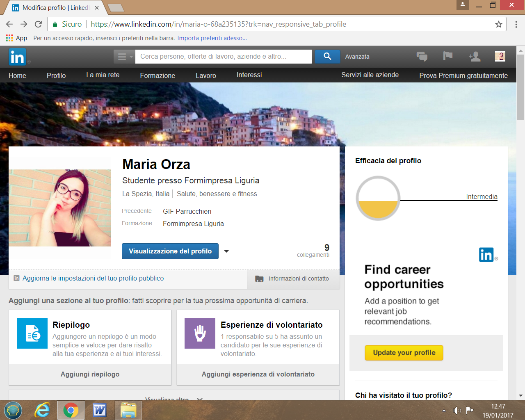525x420 pixels.
Task: Click the LinkedIn logo in header
Action: tap(18, 57)
